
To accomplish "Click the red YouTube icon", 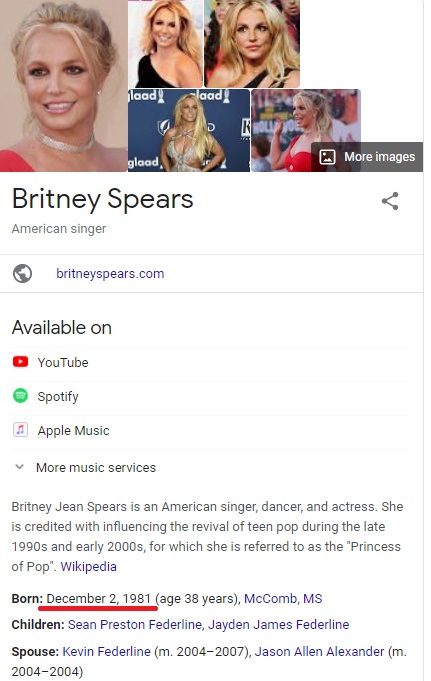I will [x=20, y=362].
